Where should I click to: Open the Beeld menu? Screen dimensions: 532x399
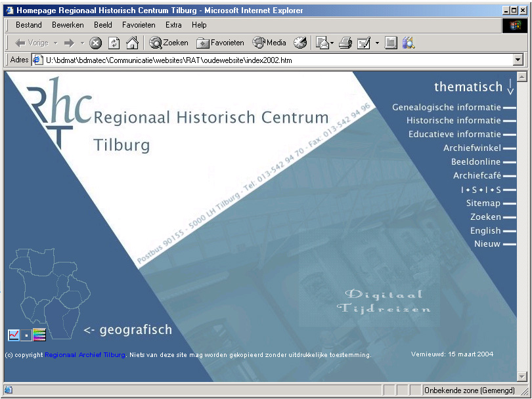point(103,25)
